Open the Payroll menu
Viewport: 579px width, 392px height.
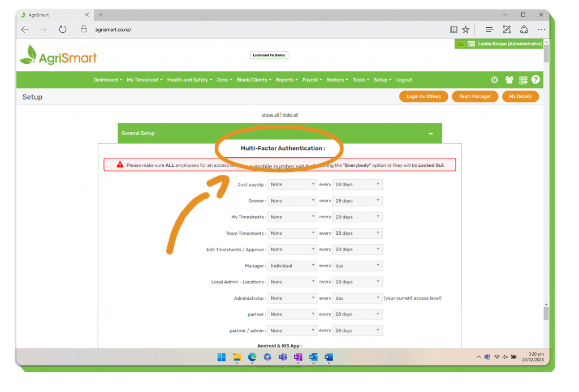pyautogui.click(x=312, y=80)
